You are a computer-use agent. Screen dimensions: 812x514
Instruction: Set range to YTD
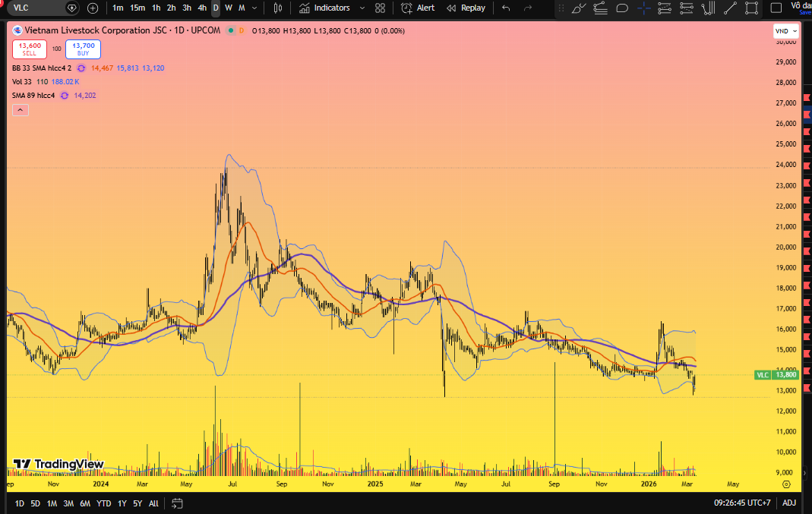pos(103,503)
